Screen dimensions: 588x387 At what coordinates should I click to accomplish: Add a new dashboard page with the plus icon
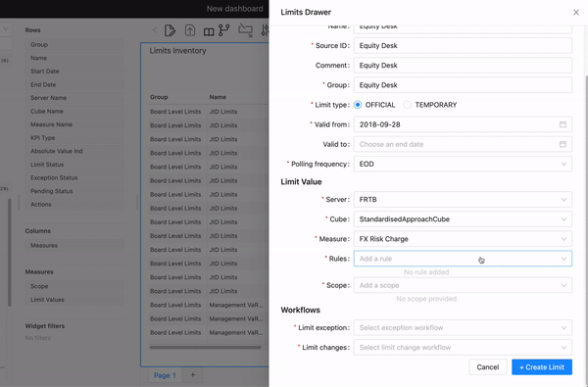coord(192,375)
